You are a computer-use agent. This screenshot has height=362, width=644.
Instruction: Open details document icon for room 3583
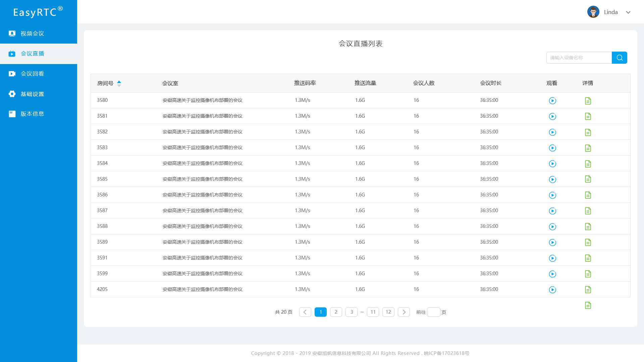(588, 148)
